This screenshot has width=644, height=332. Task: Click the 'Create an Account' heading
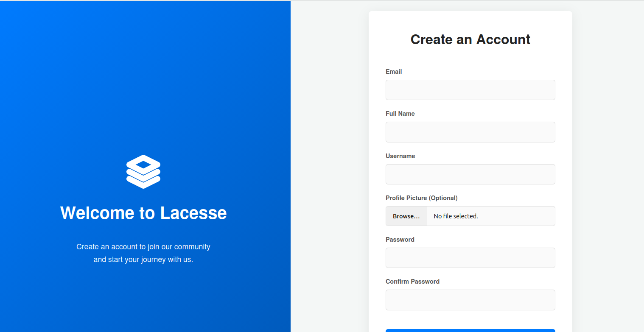(470, 39)
